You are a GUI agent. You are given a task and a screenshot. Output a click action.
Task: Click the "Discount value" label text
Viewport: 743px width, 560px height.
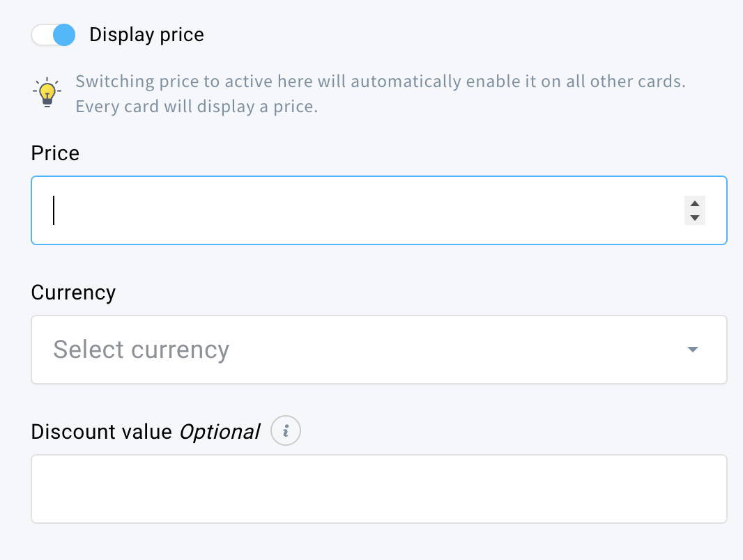[102, 432]
